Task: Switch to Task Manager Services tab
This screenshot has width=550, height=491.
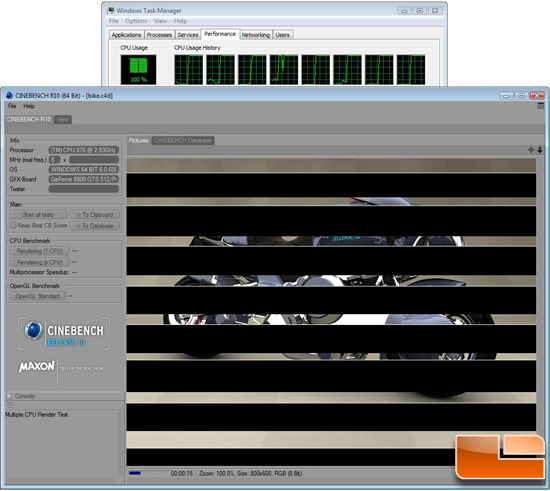Action: tap(188, 35)
